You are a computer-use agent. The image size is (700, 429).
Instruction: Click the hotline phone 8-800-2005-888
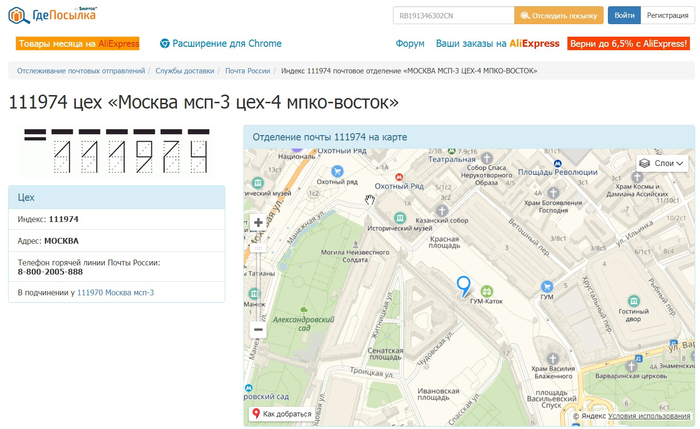(50, 271)
